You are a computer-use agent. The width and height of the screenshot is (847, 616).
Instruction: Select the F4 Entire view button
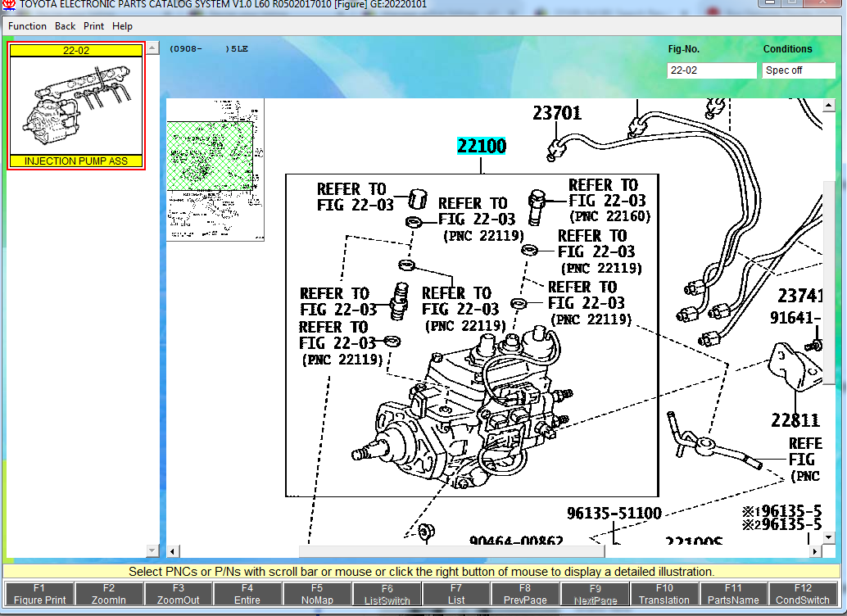[247, 594]
